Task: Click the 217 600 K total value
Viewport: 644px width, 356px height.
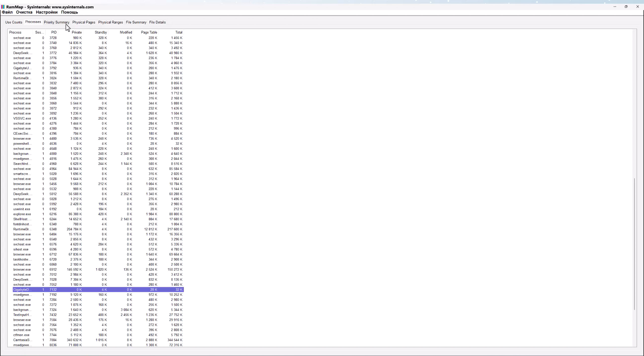Action: pyautogui.click(x=175, y=229)
